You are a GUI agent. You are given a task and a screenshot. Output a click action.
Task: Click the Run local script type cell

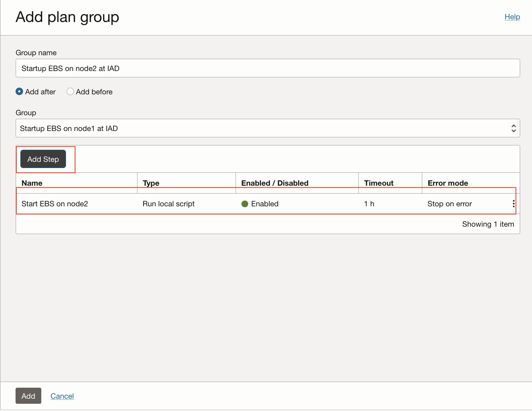(x=168, y=204)
